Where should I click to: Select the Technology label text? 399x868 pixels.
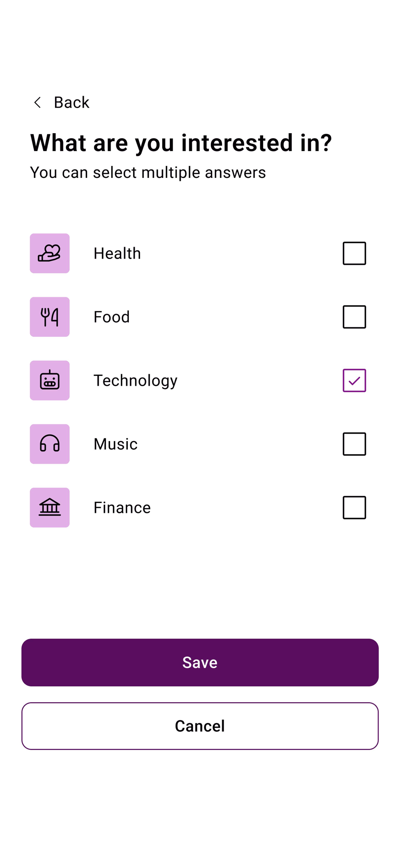click(x=135, y=381)
